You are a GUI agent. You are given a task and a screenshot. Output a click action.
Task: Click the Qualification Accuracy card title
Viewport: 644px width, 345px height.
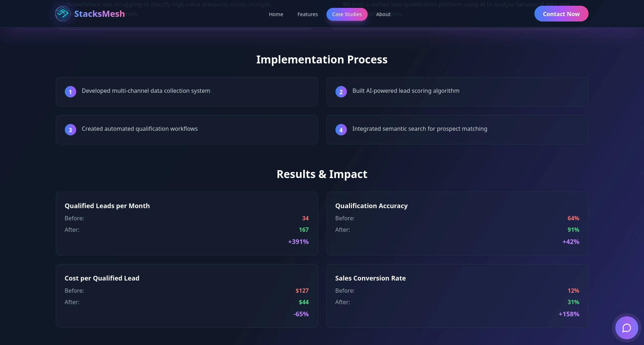[x=371, y=206]
